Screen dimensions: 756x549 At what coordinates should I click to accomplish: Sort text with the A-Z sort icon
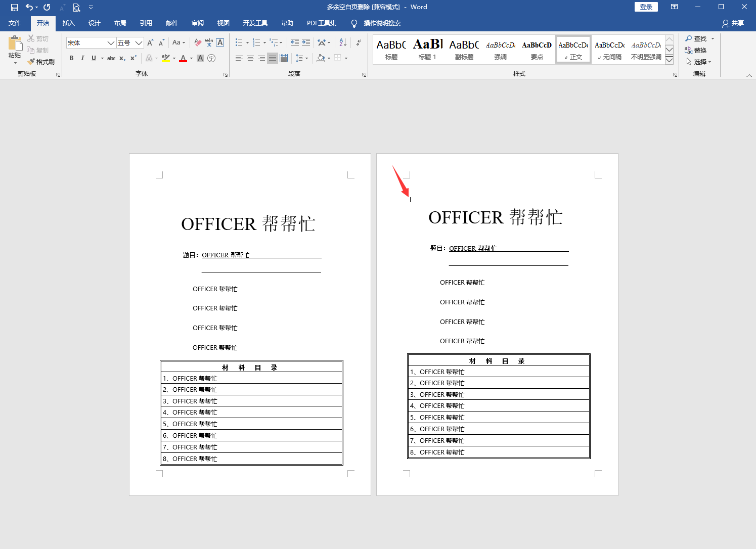point(343,42)
